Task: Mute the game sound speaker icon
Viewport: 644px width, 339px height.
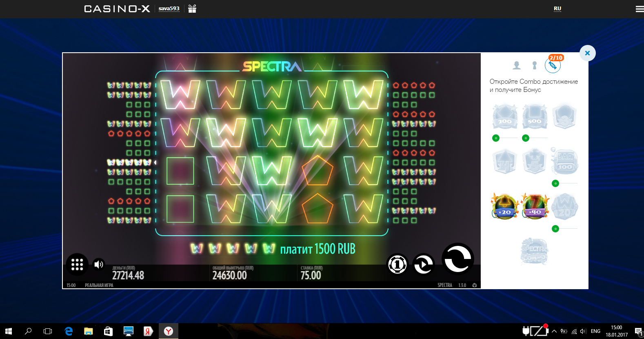Action: [x=99, y=264]
